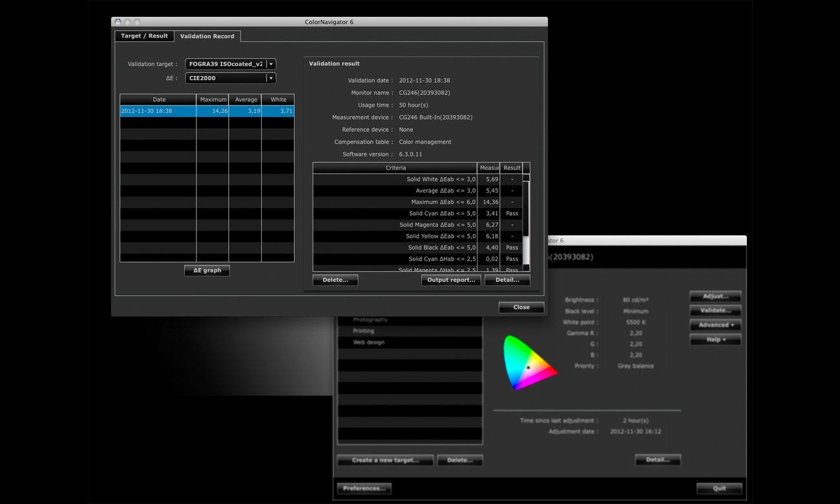Close the Validation Record dialog
840x504 pixels.
(521, 308)
